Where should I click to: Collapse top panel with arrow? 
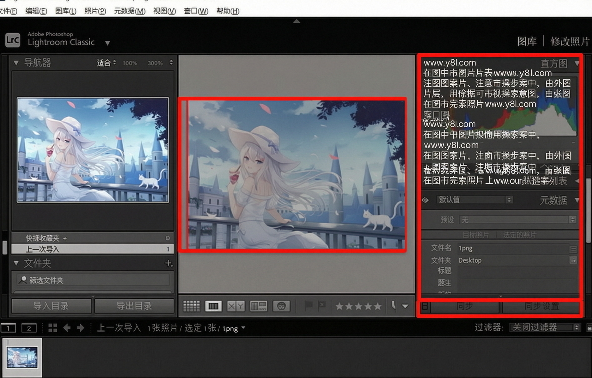point(296,22)
